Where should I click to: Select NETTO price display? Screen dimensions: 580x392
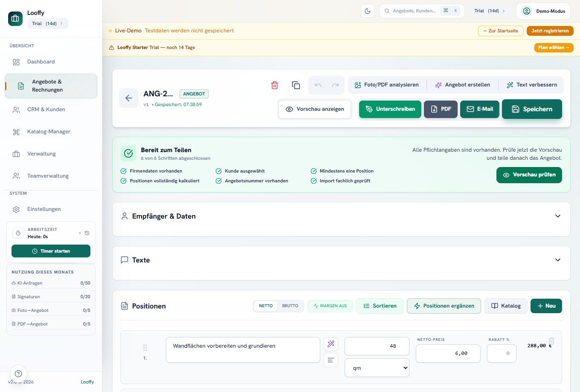266,306
